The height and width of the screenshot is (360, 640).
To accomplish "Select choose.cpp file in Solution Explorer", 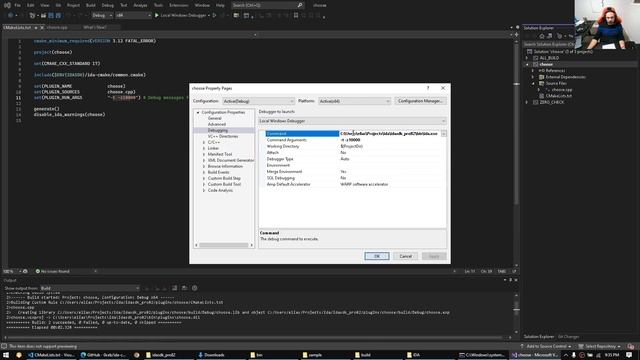I will (x=562, y=89).
